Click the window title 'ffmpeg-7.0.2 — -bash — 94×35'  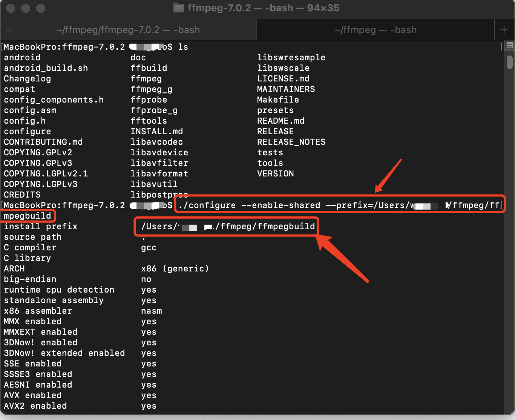pos(264,8)
